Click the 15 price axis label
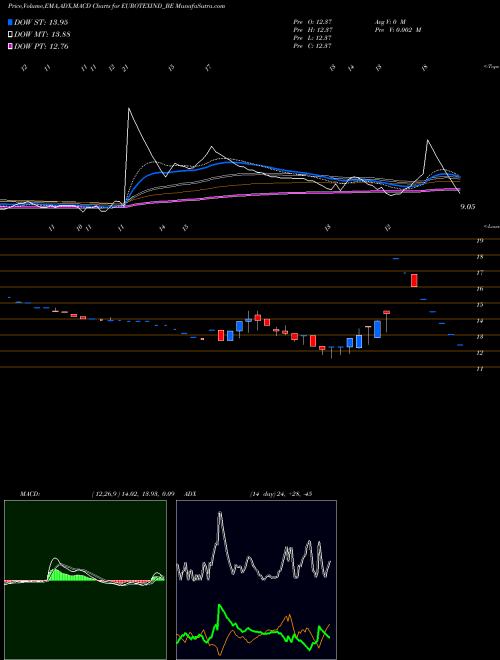Viewport: 500px width, 660px height. click(479, 305)
